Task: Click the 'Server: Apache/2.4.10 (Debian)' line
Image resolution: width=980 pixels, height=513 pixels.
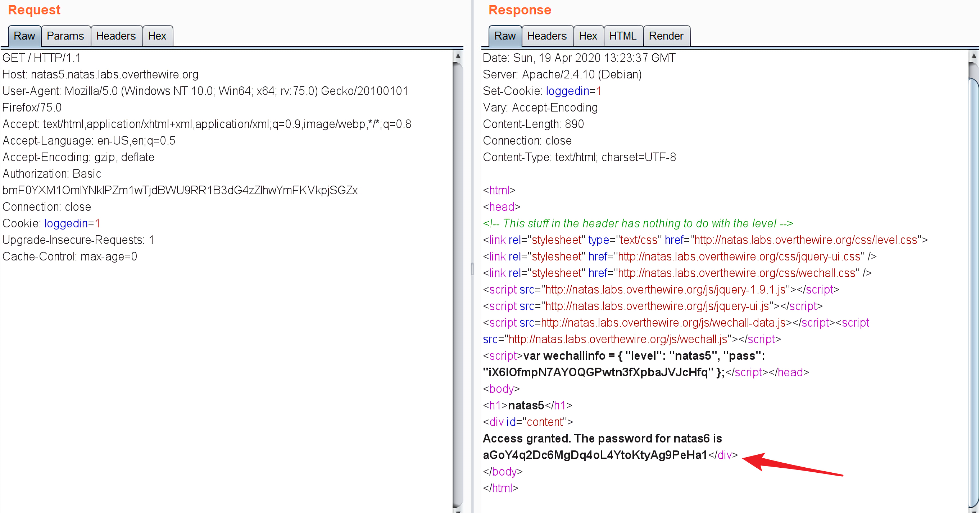Action: pyautogui.click(x=562, y=74)
